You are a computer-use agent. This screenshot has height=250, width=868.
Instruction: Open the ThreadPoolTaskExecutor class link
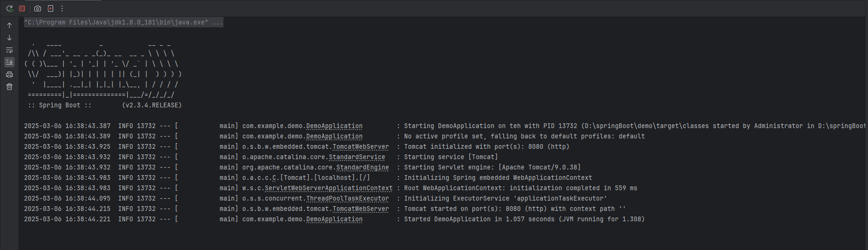click(347, 199)
